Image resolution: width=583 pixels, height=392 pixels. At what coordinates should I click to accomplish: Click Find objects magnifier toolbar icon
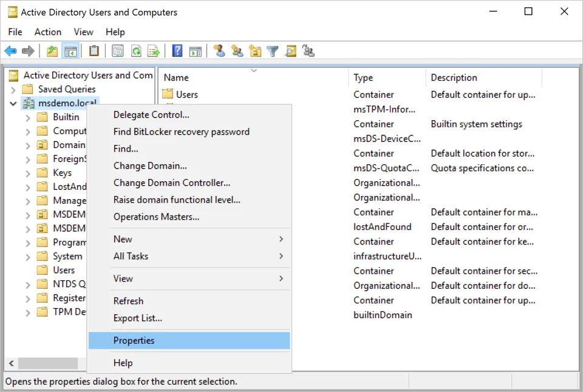click(291, 51)
